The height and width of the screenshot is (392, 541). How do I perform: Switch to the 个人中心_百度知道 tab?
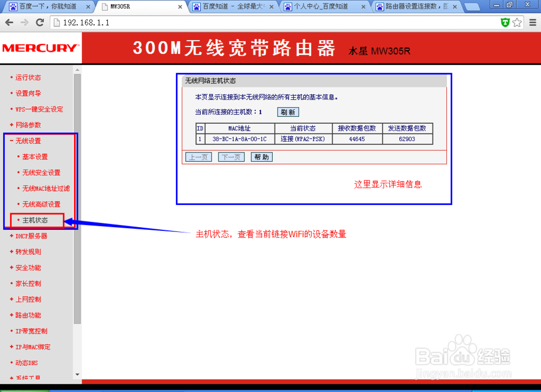(x=319, y=8)
